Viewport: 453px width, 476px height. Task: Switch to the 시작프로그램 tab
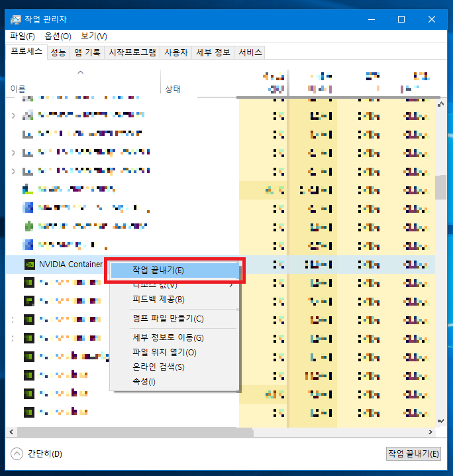coord(132,52)
